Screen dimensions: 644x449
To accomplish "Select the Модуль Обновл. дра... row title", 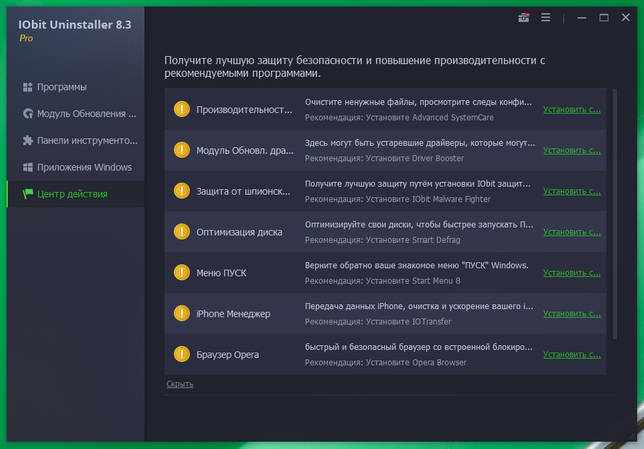I will click(245, 151).
